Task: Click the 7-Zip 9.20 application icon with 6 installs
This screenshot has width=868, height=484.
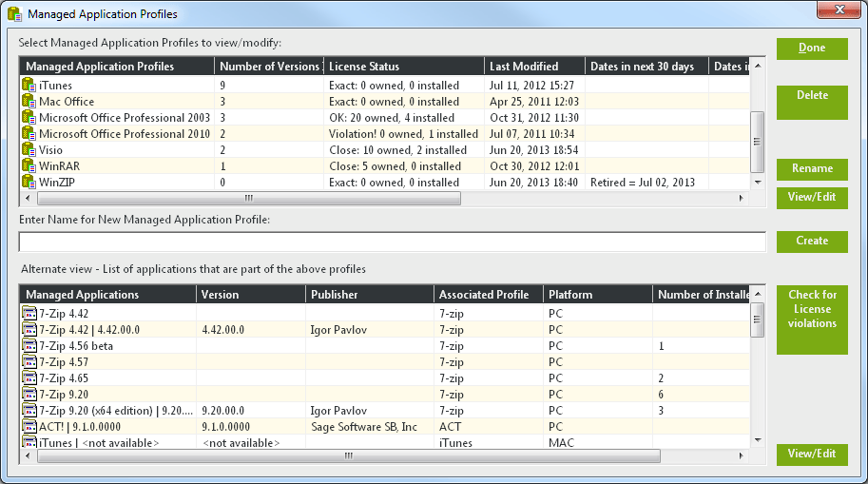Action: pos(29,395)
